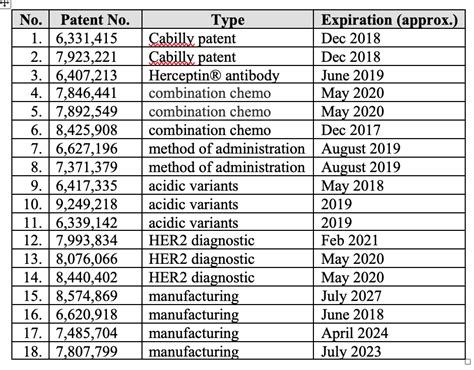Select patent number 7,371,379 cell
The height and width of the screenshot is (370, 474).
(x=95, y=167)
